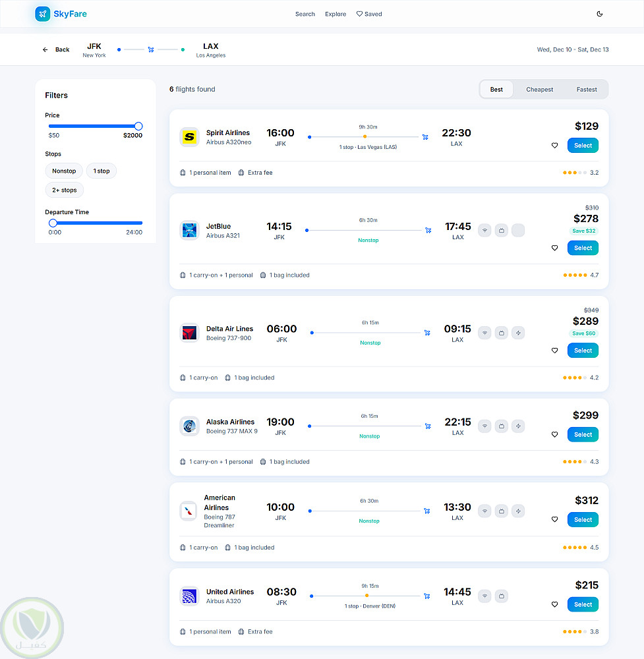The image size is (644, 659).
Task: Click the SkyFare airplane logo icon
Action: pyautogui.click(x=42, y=14)
